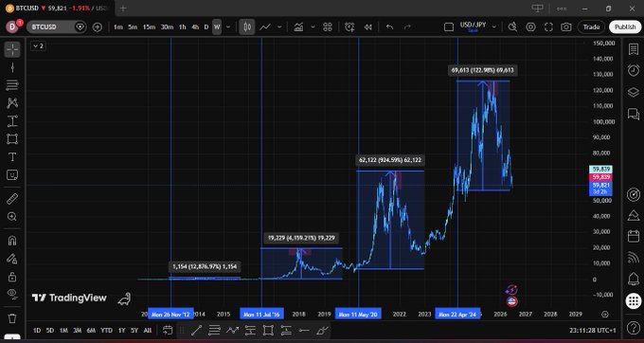Open the indicator templates grid icon
Screen dimensions: 644x343
(x=328, y=27)
